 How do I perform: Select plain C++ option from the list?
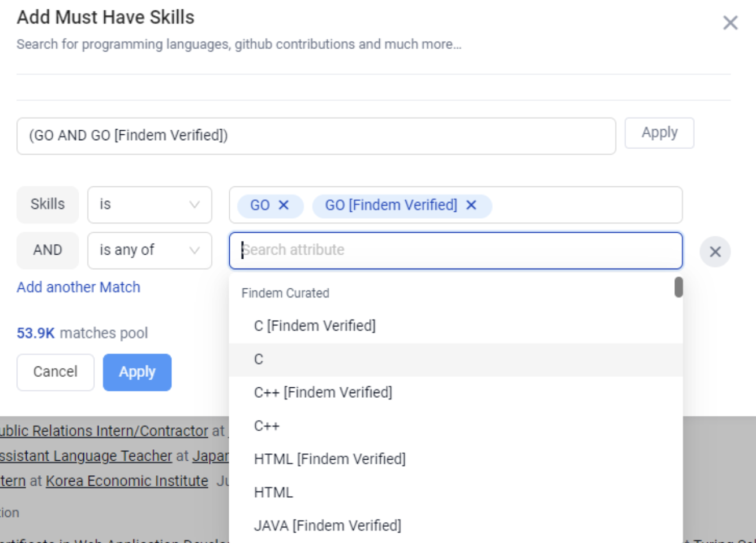click(456, 426)
